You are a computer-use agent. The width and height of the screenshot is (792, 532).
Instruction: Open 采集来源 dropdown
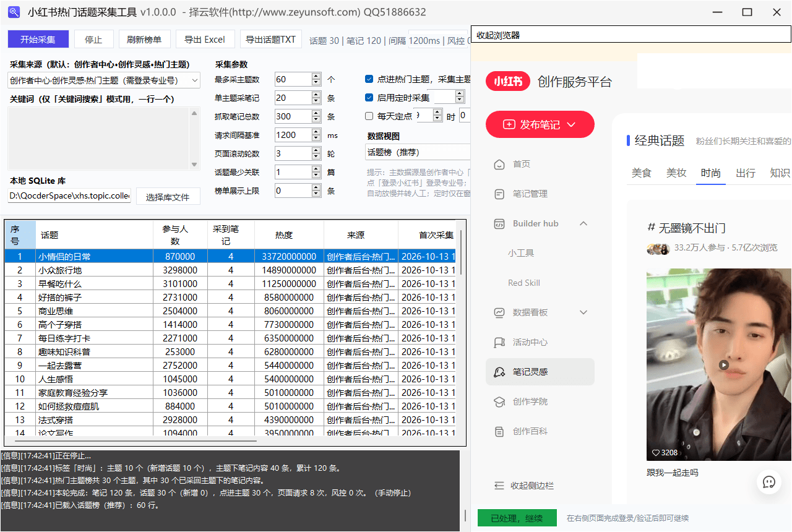coord(104,80)
